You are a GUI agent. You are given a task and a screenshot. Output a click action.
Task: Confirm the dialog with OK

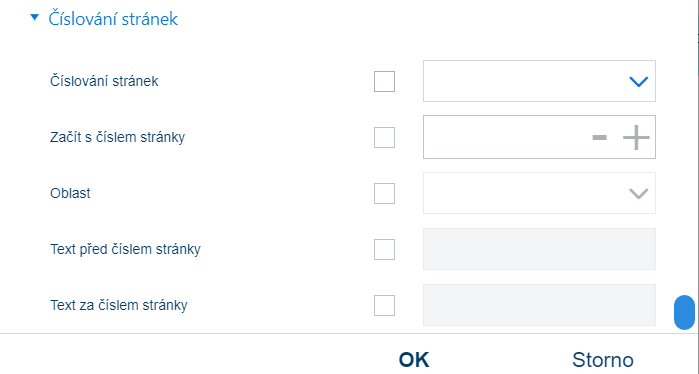tap(414, 360)
